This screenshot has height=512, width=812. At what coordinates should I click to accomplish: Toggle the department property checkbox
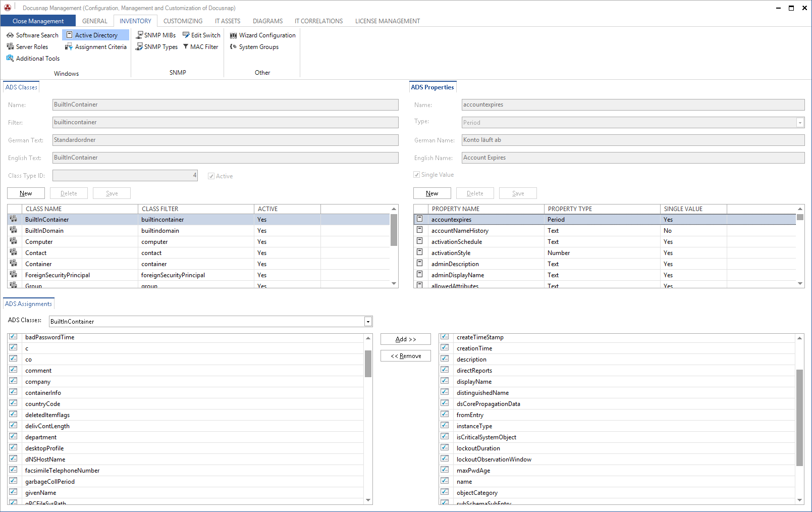tap(13, 436)
